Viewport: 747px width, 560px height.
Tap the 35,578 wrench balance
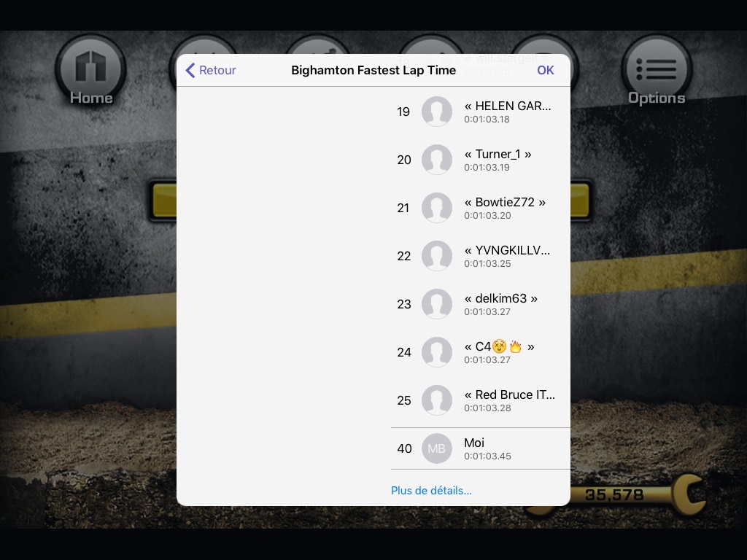click(x=614, y=495)
